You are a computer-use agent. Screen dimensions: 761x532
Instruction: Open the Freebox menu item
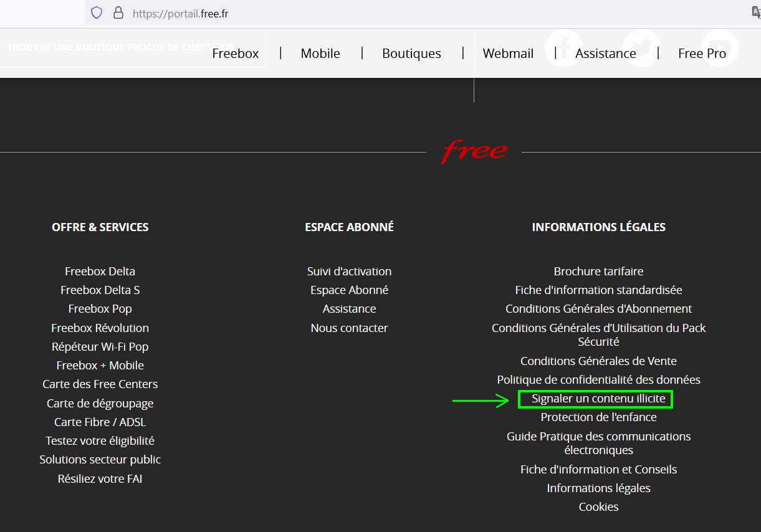pos(235,54)
